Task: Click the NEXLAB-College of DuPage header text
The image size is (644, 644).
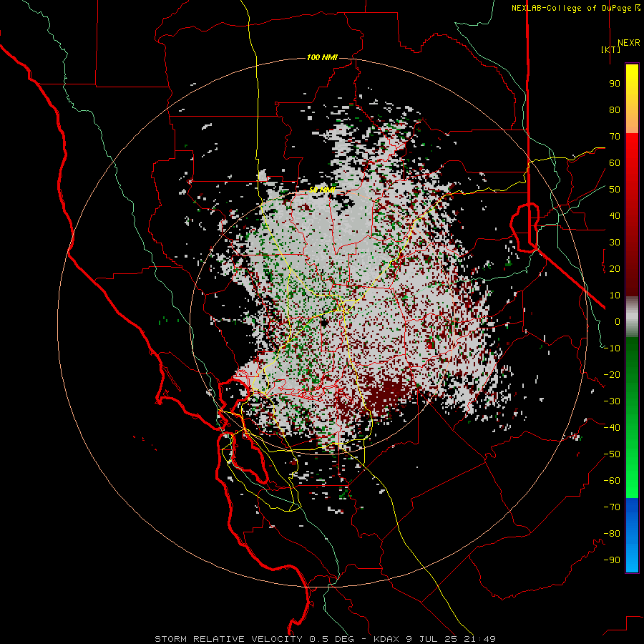Action: [x=575, y=8]
